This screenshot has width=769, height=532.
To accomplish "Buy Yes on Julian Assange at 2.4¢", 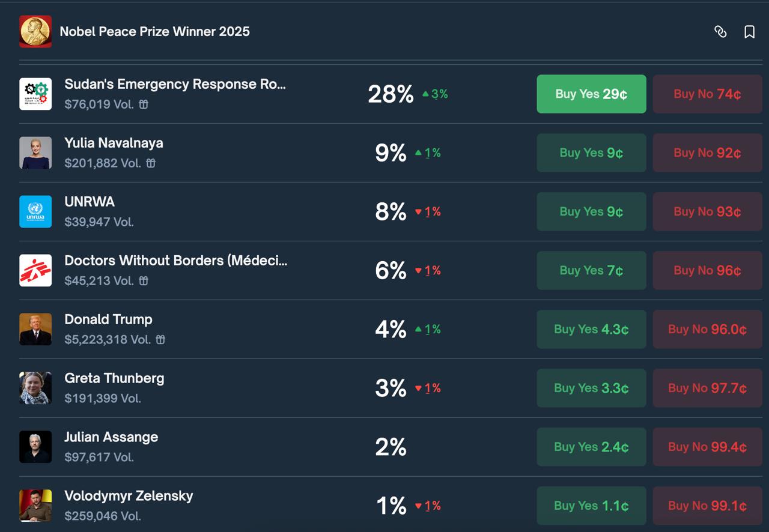I will (591, 447).
